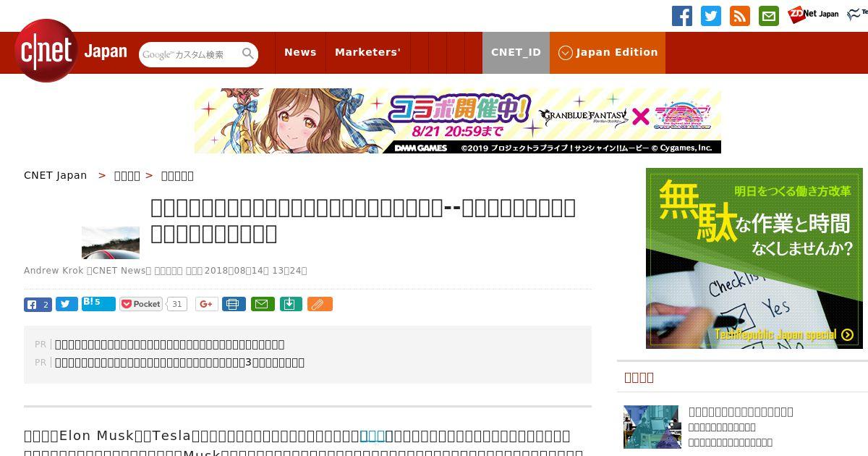Click the CNET Japan logo
868x456 pixels.
click(70, 51)
